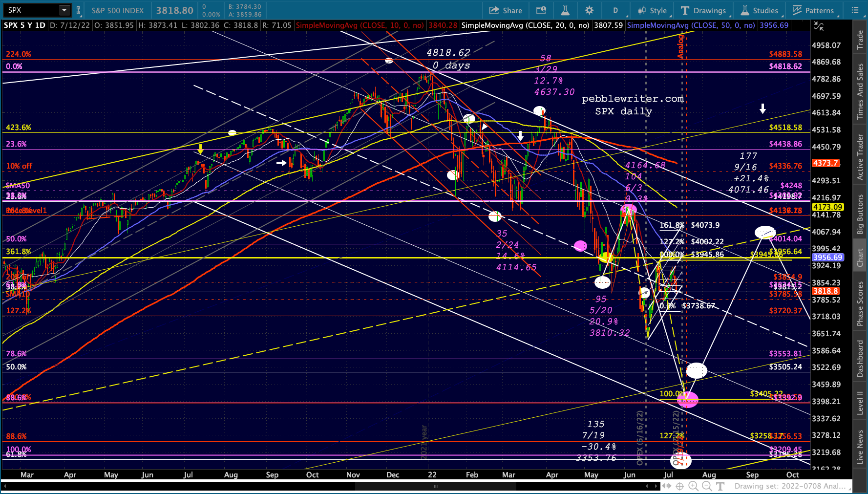Open the Phase Scores side tab

pos(860,303)
